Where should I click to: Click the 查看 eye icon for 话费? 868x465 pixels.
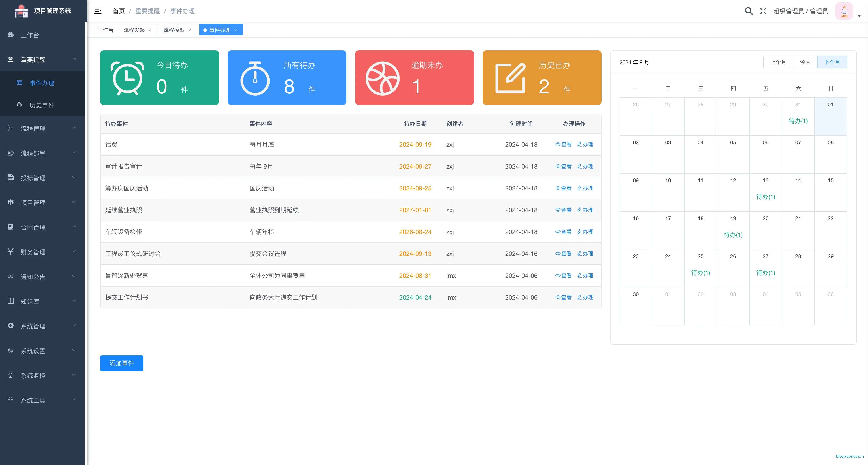pyautogui.click(x=558, y=144)
